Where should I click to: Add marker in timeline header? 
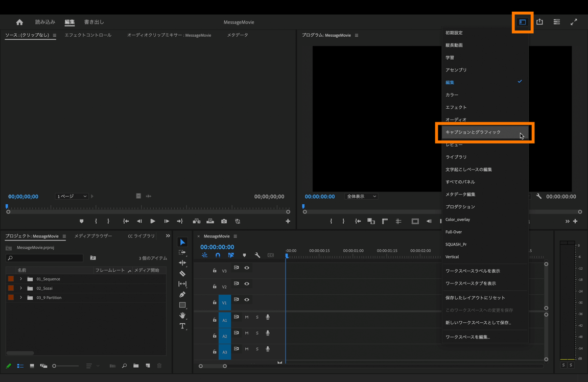tap(244, 255)
